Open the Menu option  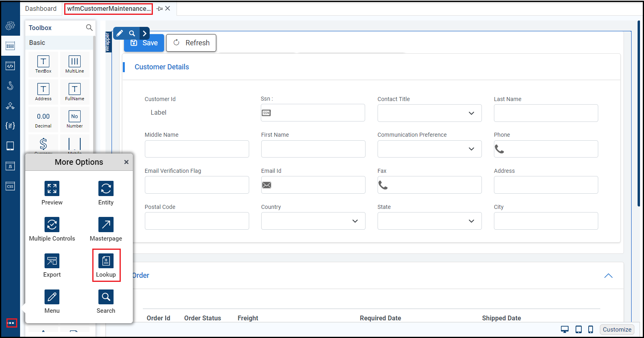point(52,297)
